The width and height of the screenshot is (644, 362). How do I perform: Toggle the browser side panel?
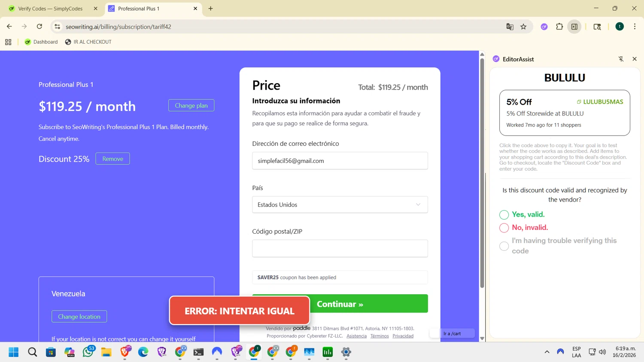[x=574, y=27]
